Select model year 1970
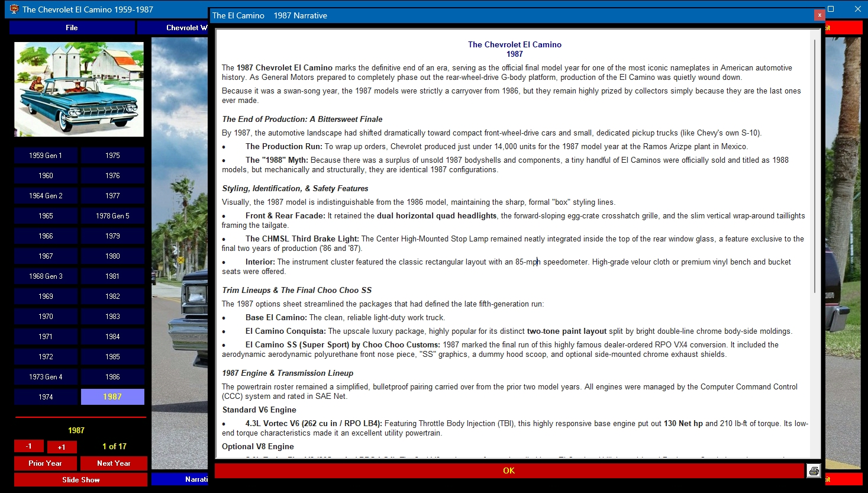Image resolution: width=868 pixels, height=493 pixels. (x=46, y=317)
